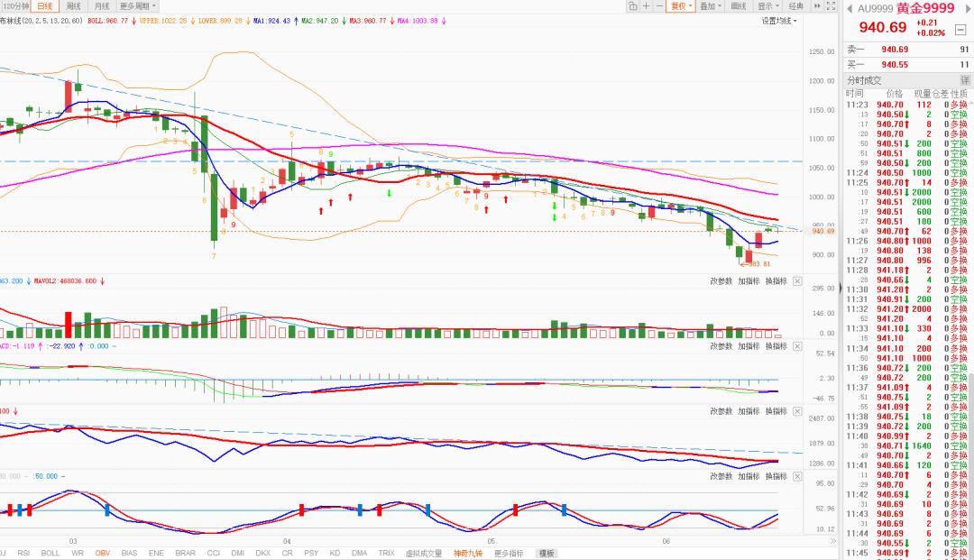Screen dimensions: 974x560
Task: Toggle the 画线 drawing mode
Action: pyautogui.click(x=738, y=6)
